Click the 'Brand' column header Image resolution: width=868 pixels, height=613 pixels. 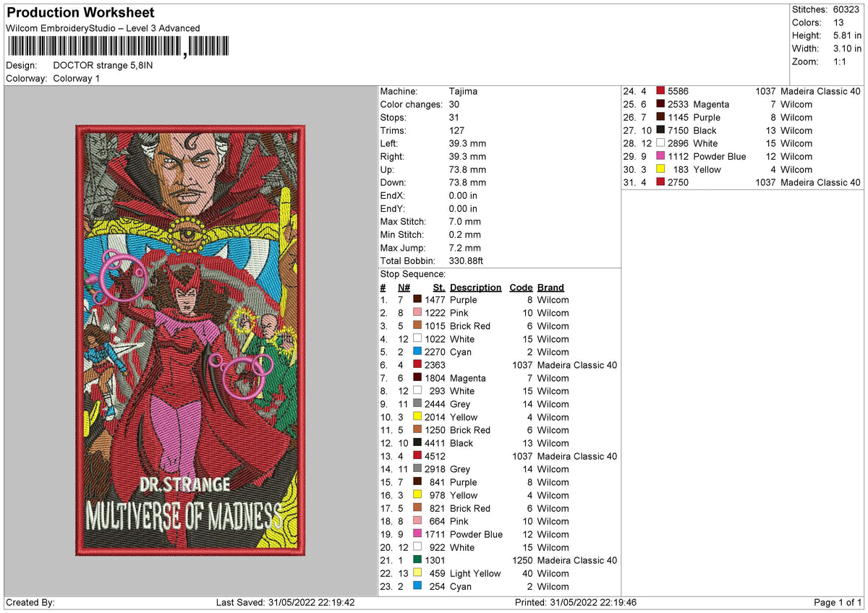pyautogui.click(x=550, y=287)
